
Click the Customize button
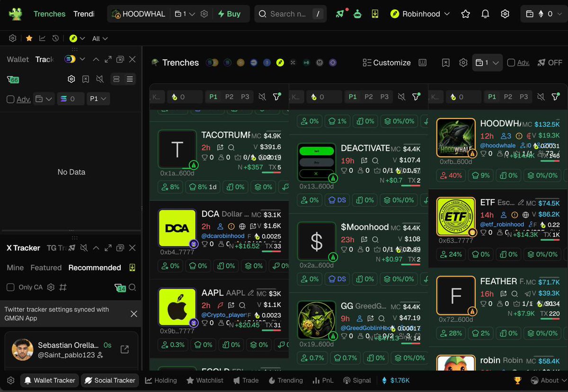click(387, 62)
